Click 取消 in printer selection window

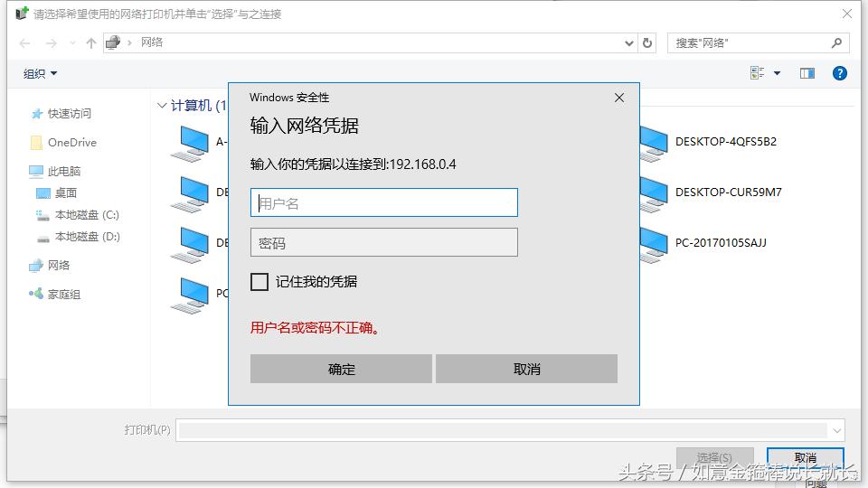(806, 457)
